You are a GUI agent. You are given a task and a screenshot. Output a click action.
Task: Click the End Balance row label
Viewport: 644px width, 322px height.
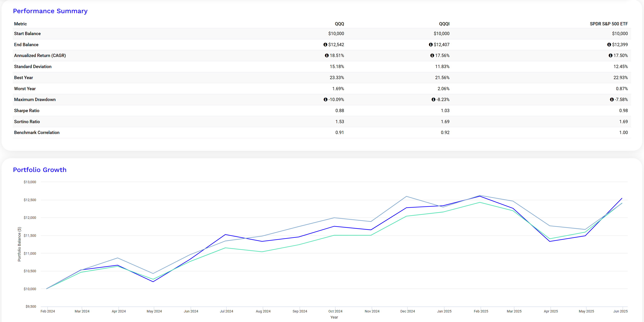(x=26, y=44)
